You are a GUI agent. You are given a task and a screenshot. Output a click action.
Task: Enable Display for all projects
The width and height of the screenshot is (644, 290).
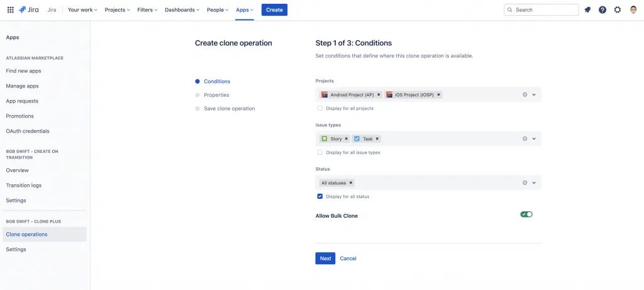coord(320,108)
